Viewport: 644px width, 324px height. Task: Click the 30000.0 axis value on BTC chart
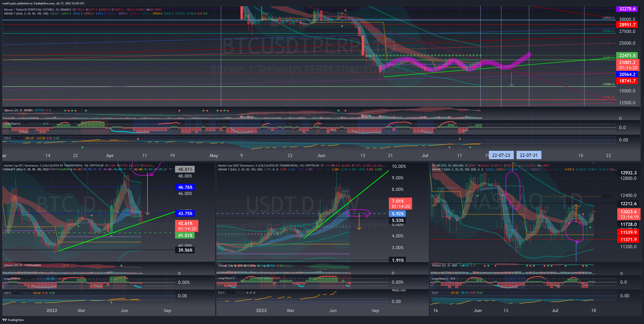point(627,19)
